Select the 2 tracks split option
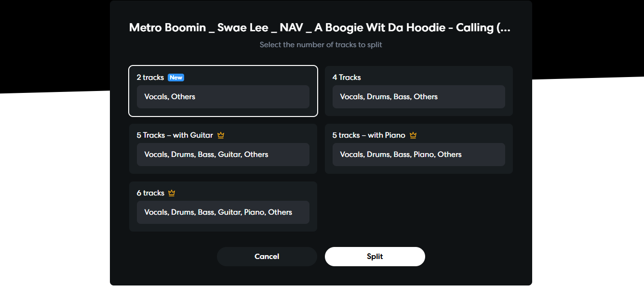 pos(223,91)
